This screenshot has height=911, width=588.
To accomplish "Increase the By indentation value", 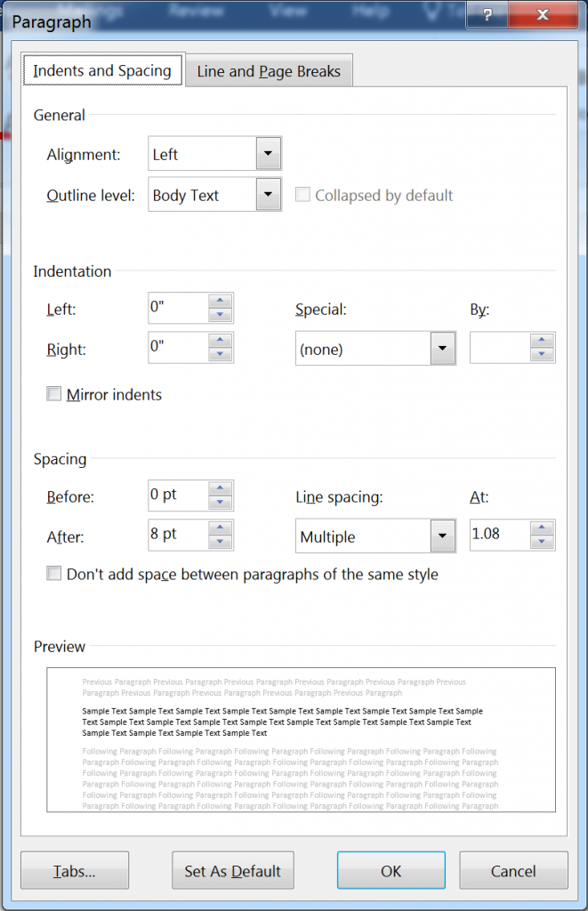I will [542, 341].
